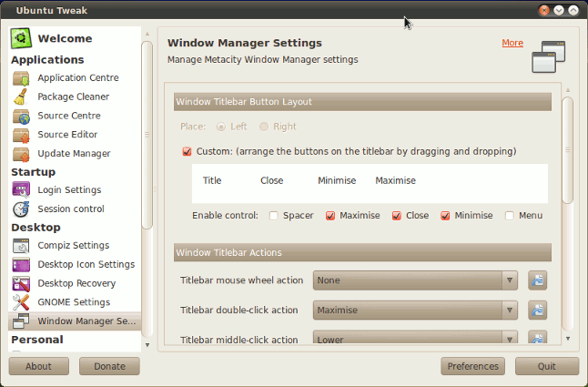Click the Ubuntu Tweak Welcome logo icon

coord(21,38)
